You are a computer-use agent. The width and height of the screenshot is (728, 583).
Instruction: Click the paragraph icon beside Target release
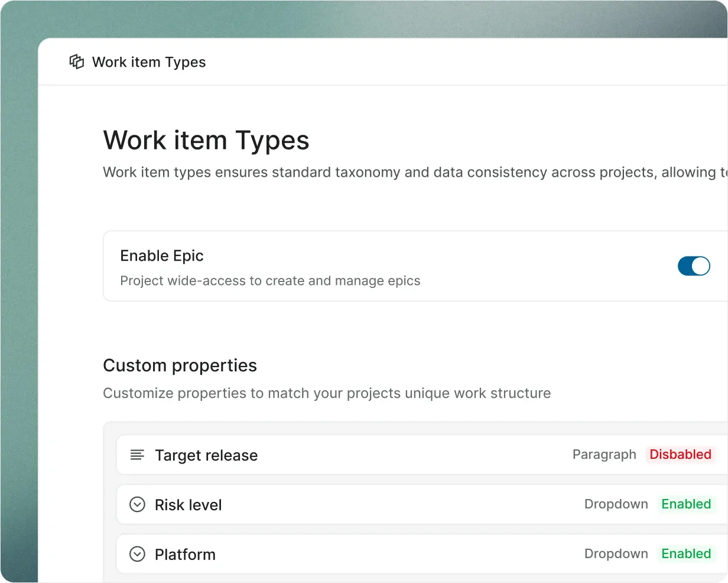pos(137,455)
